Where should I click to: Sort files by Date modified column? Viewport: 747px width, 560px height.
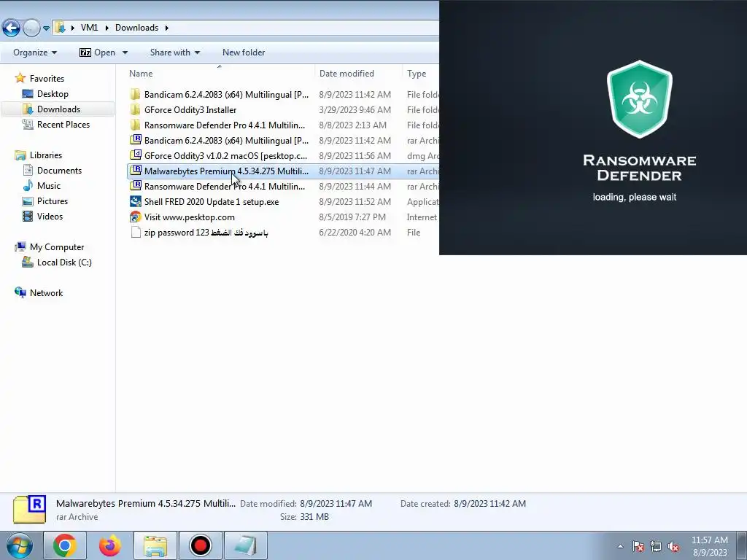pyautogui.click(x=347, y=74)
